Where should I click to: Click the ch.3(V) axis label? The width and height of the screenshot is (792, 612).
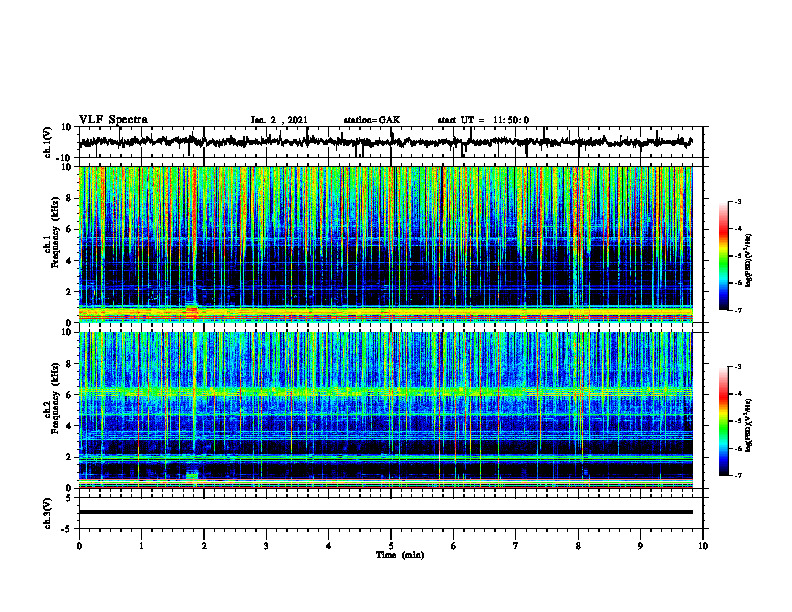tap(48, 513)
